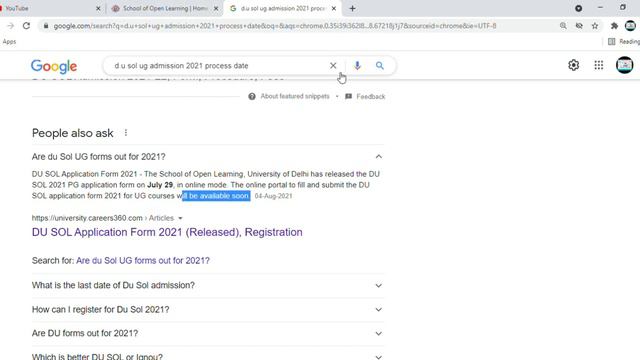Close the d.u sol ug admission tab
The height and width of the screenshot is (360, 640).
pyautogui.click(x=333, y=8)
